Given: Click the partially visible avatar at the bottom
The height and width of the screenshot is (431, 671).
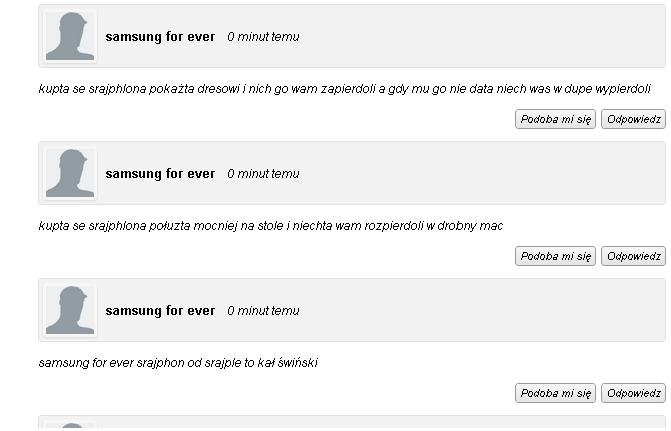Looking at the screenshot, I should click(70, 425).
